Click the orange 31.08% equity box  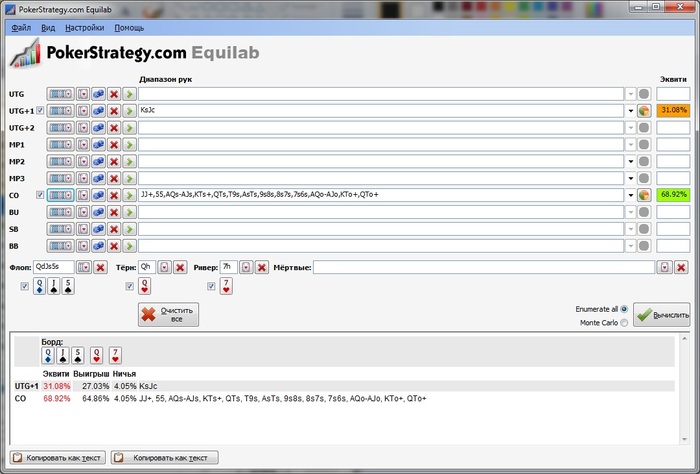coord(673,111)
